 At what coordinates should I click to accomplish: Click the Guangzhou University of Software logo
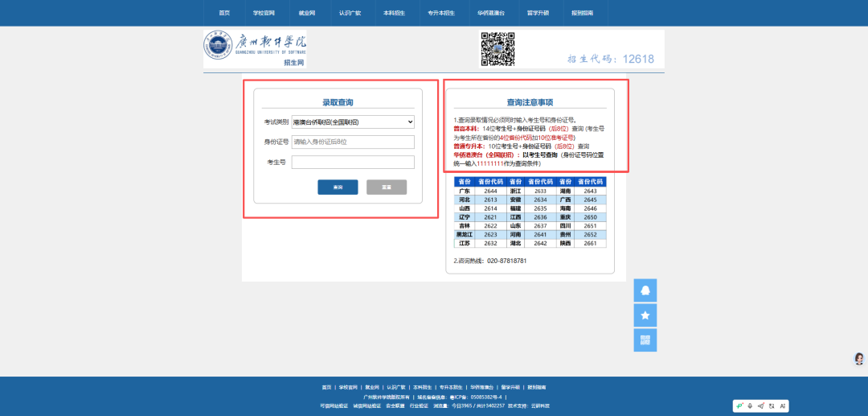[255, 49]
